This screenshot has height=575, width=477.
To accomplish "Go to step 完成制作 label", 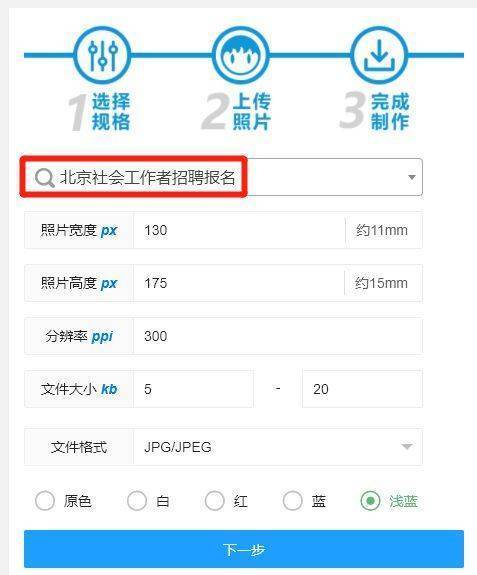I will coord(390,111).
